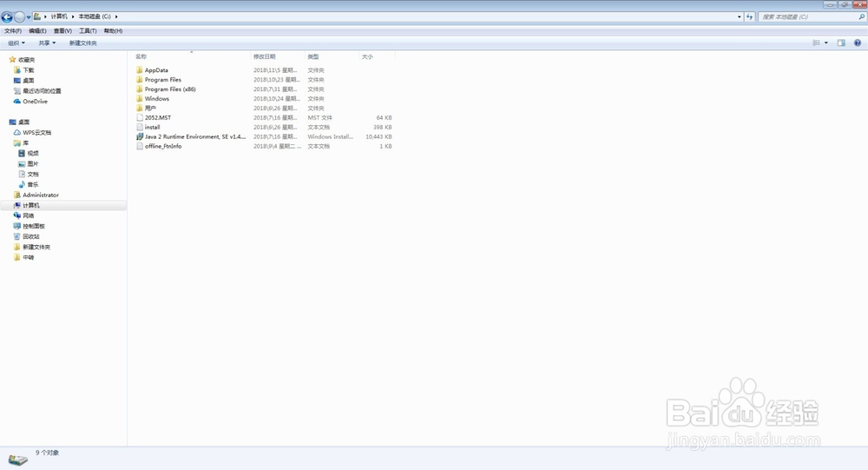Screen dimensions: 868x470
Task: Open the 视频 library icon
Action: click(22, 153)
